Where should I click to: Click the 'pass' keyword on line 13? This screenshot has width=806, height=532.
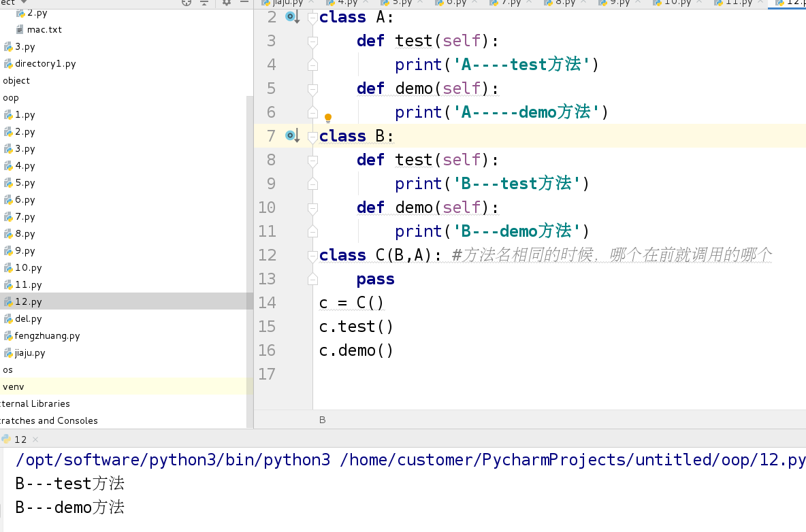click(x=376, y=279)
